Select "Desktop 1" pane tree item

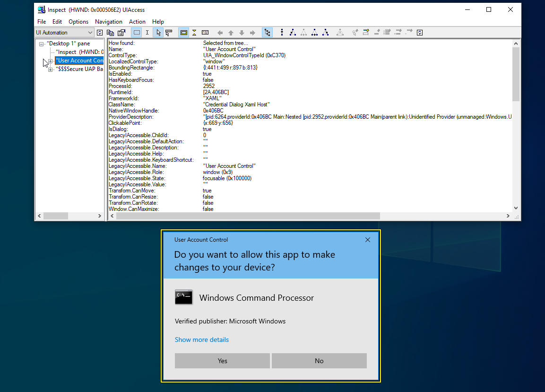(x=69, y=44)
